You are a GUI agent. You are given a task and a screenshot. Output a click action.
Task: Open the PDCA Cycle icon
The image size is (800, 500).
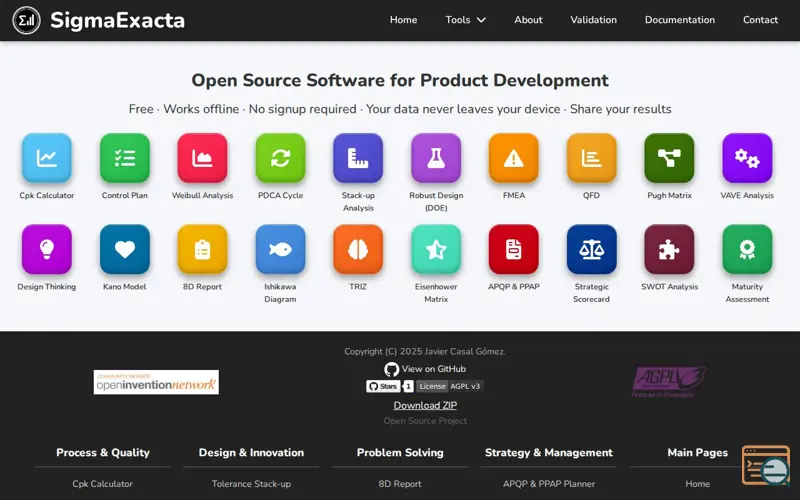coord(280,158)
